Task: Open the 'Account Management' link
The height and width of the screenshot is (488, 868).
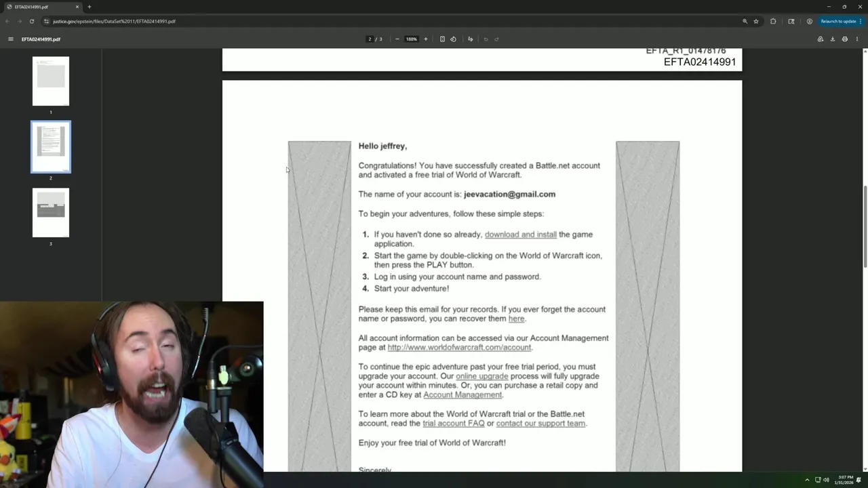Action: pyautogui.click(x=462, y=395)
